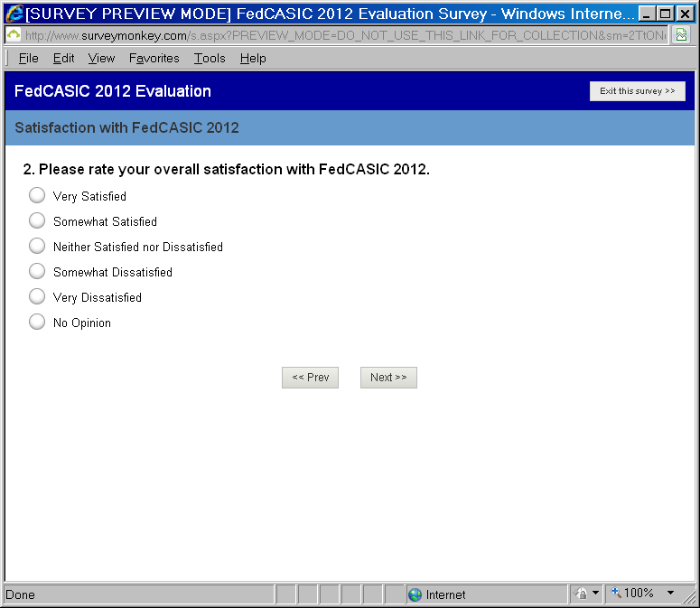Viewport: 700px width, 608px height.
Task: Expand the security dropdown arrow in status bar
Action: [x=595, y=594]
